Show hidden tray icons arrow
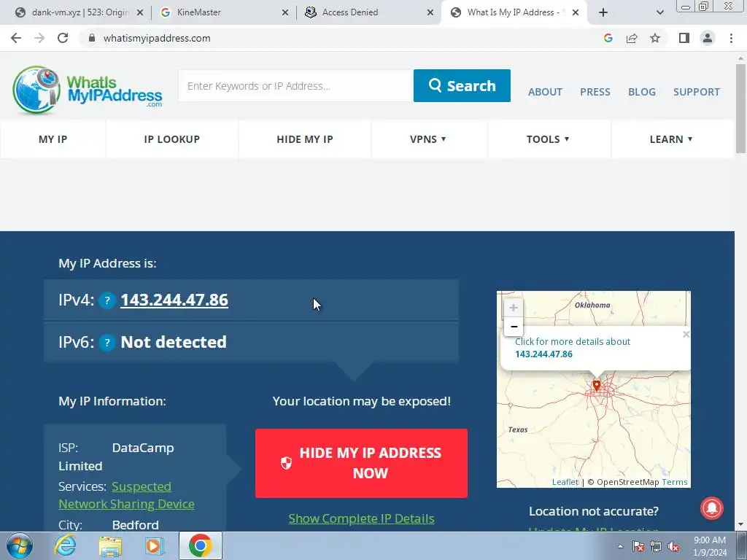747x560 pixels. (620, 546)
